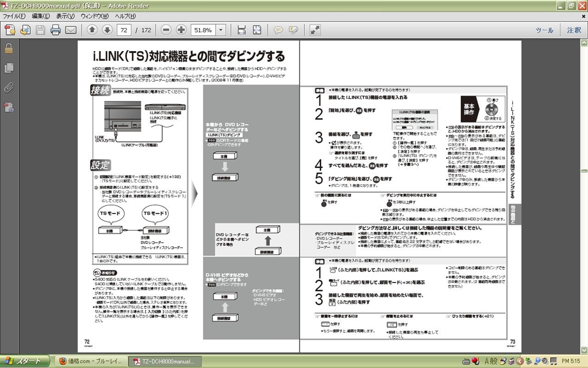The image size is (588, 368).
Task: Select the fit-to-width scrolling icon
Action: (x=242, y=30)
